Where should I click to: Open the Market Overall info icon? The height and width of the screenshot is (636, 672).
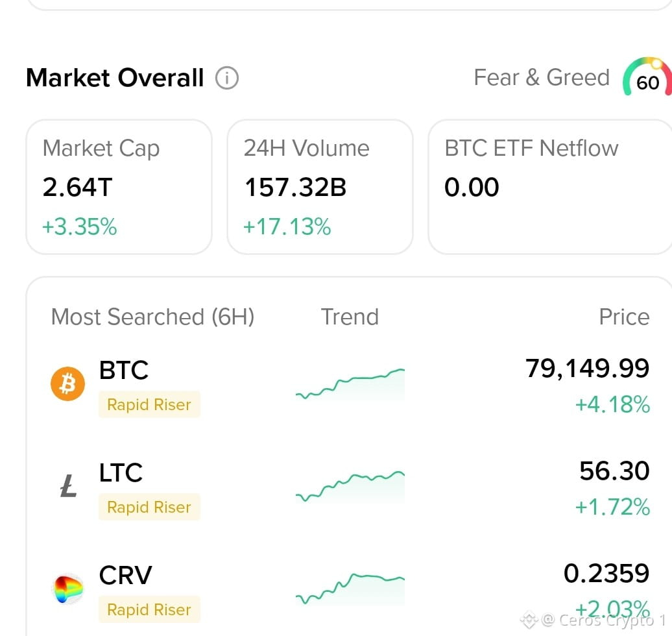227,78
